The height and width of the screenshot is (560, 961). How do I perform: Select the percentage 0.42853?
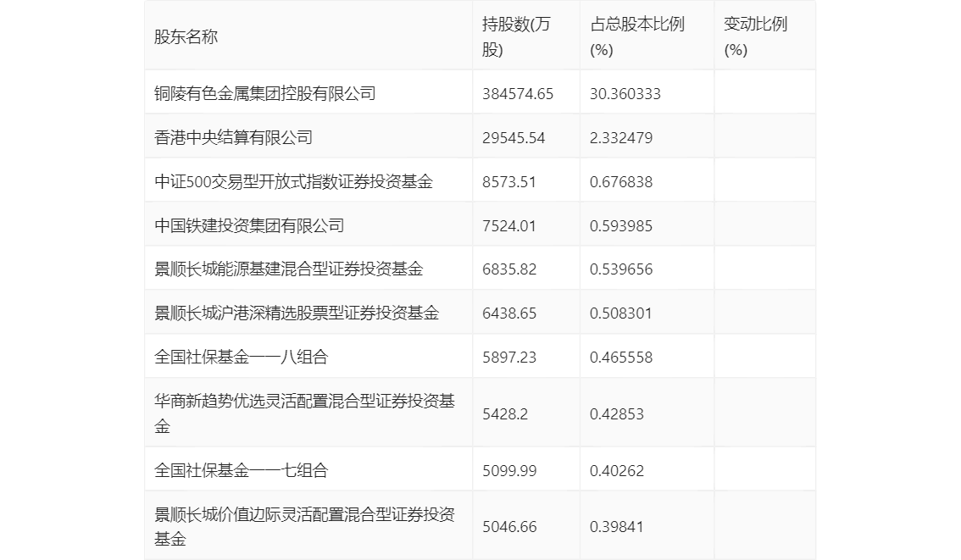click(x=617, y=414)
